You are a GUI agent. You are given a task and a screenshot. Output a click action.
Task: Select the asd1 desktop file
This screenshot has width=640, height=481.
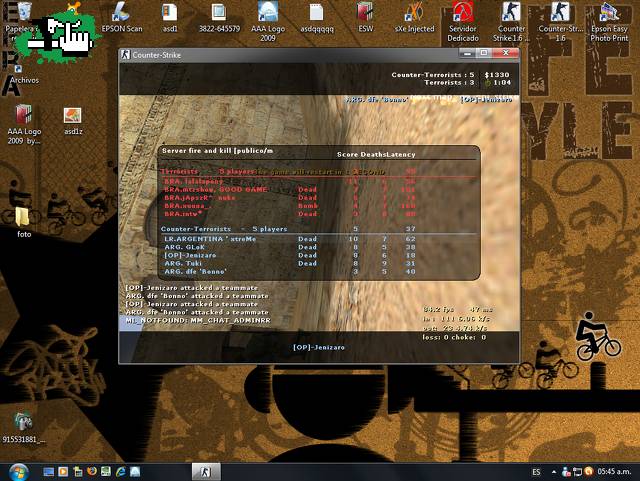170,17
